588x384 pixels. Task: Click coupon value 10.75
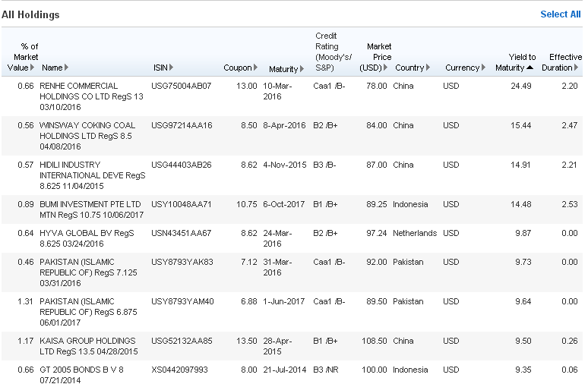click(246, 204)
